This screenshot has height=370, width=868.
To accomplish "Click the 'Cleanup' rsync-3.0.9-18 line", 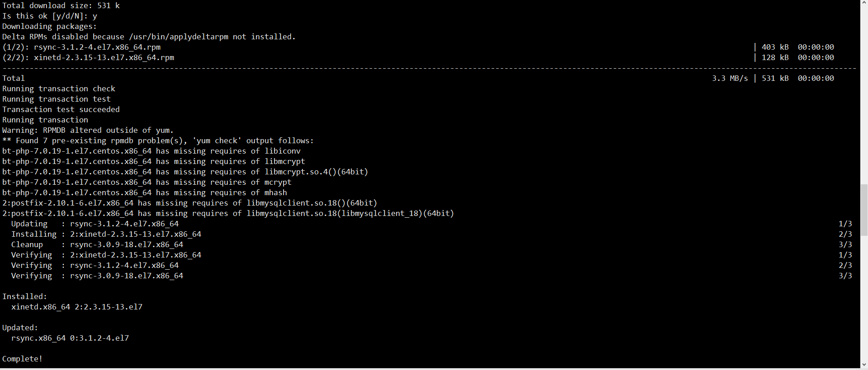I will [97, 244].
